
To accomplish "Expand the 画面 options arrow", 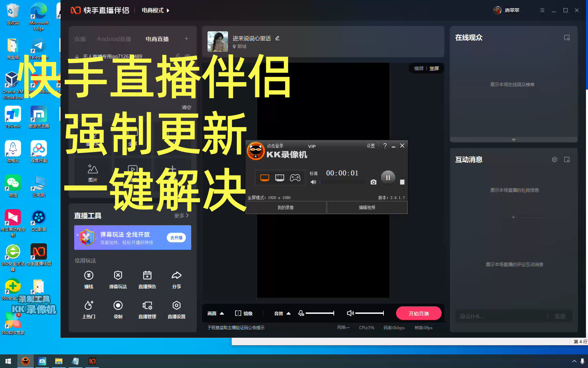I will click(222, 313).
